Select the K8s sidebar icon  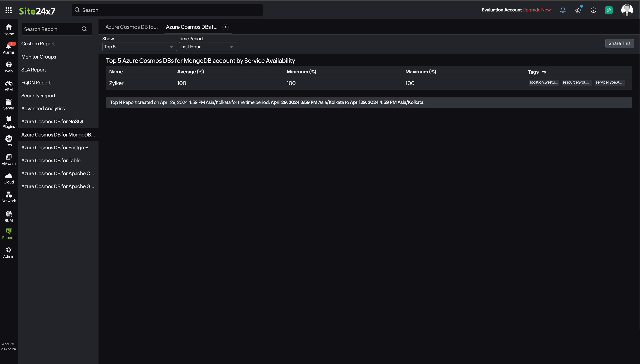(8, 140)
